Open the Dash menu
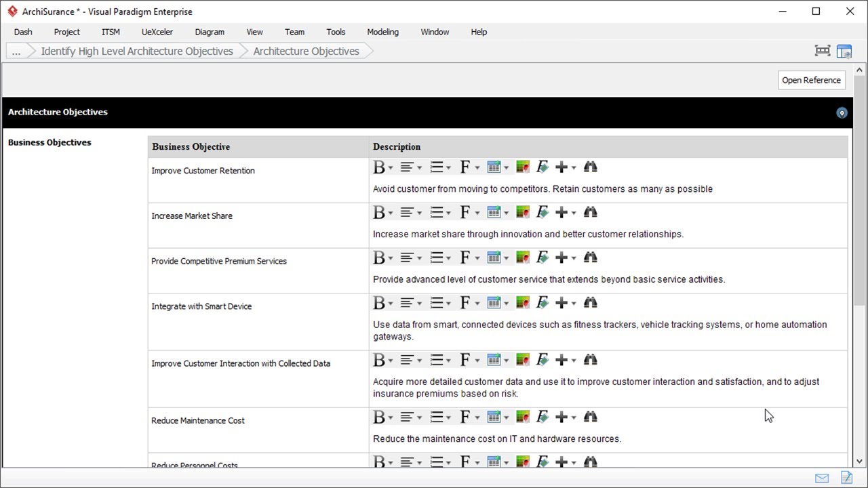This screenshot has width=868, height=488. coord(23,32)
